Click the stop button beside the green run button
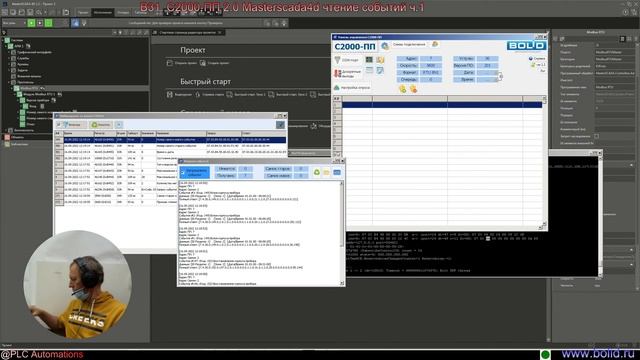This screenshot has height=360, width=640. (x=40, y=23)
